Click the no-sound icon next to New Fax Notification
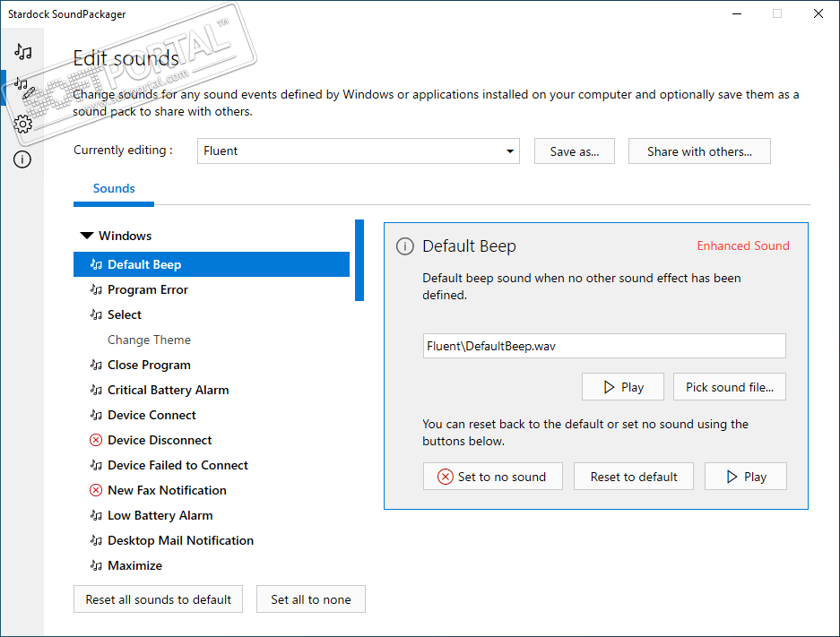 [x=96, y=490]
